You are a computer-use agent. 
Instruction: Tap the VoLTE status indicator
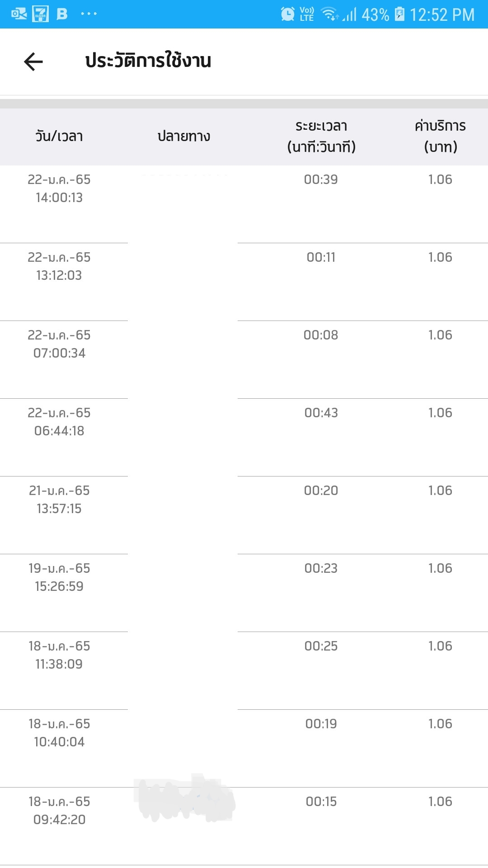point(307,14)
